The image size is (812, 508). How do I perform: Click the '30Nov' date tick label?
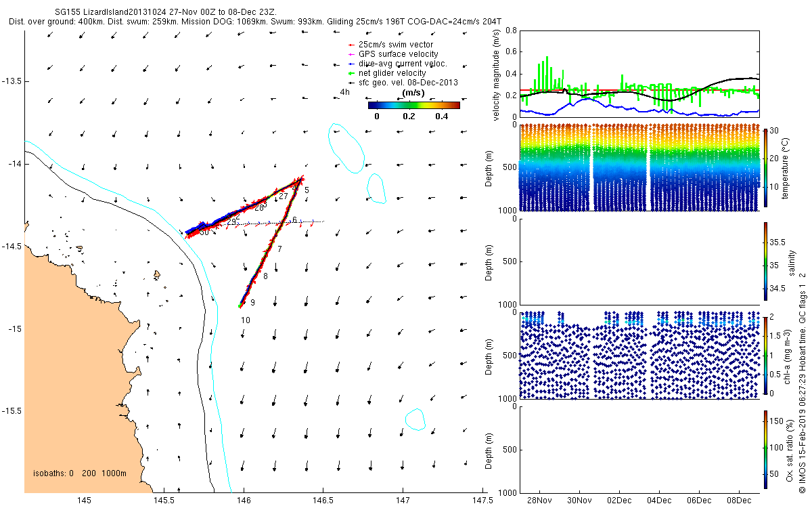(x=579, y=501)
